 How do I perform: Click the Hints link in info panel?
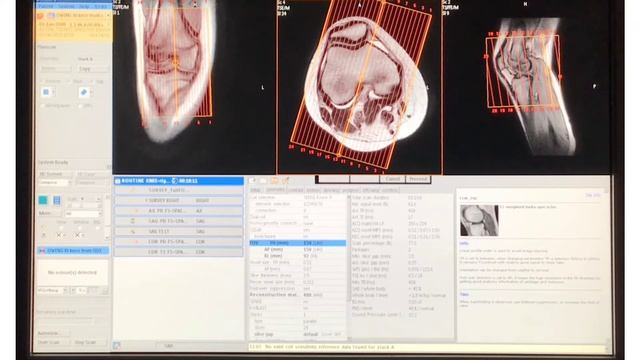(x=464, y=244)
